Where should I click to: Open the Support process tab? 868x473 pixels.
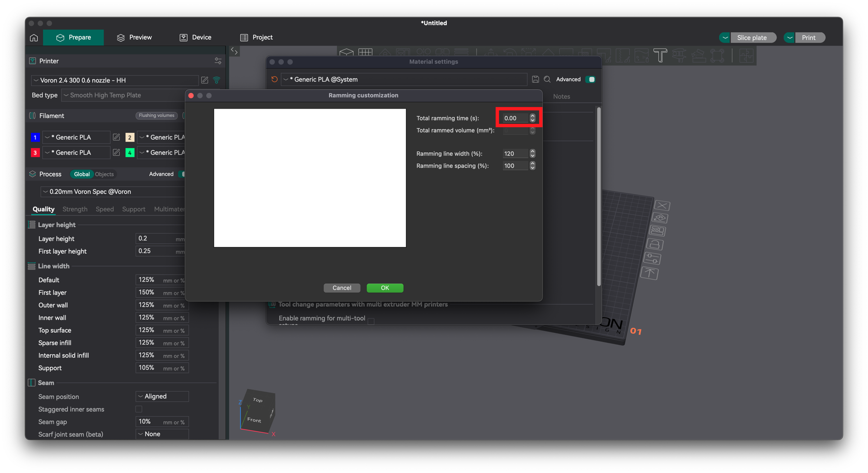134,209
